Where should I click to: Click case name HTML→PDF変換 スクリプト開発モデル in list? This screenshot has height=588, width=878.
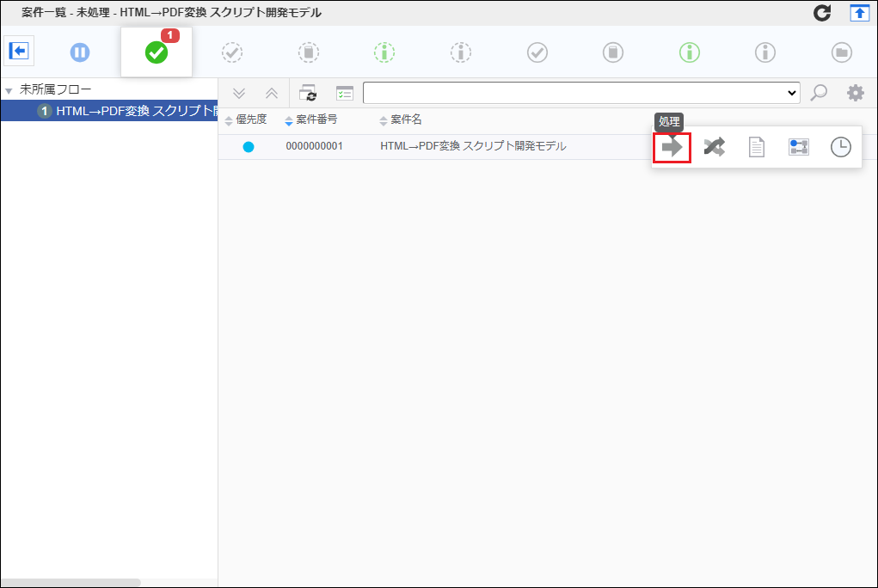coord(473,146)
